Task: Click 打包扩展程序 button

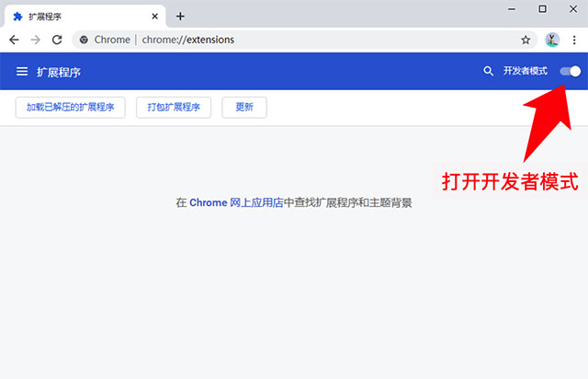Action: point(174,108)
